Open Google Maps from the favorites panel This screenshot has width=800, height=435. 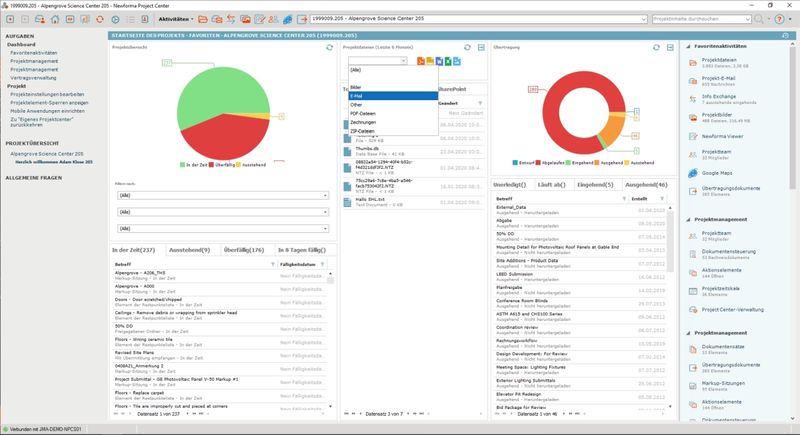pos(717,173)
